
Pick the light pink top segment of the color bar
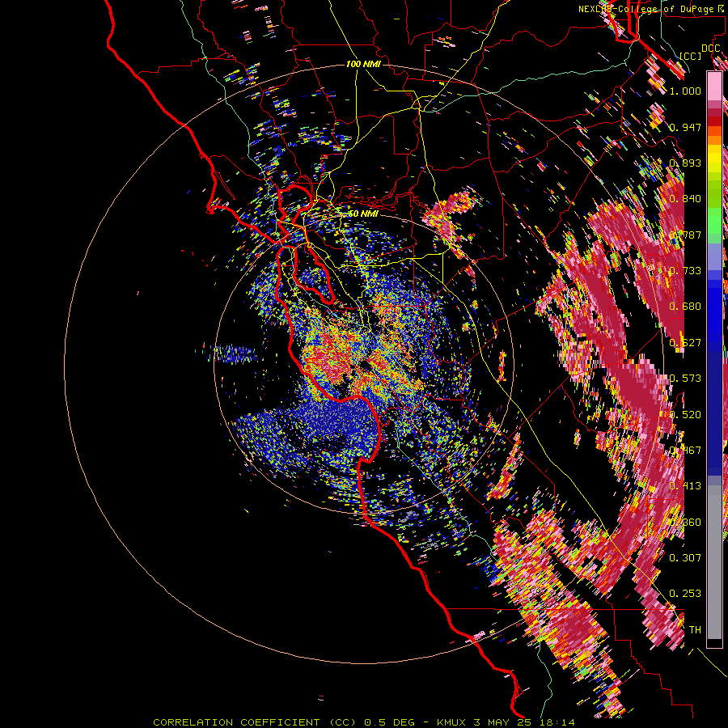pos(714,86)
